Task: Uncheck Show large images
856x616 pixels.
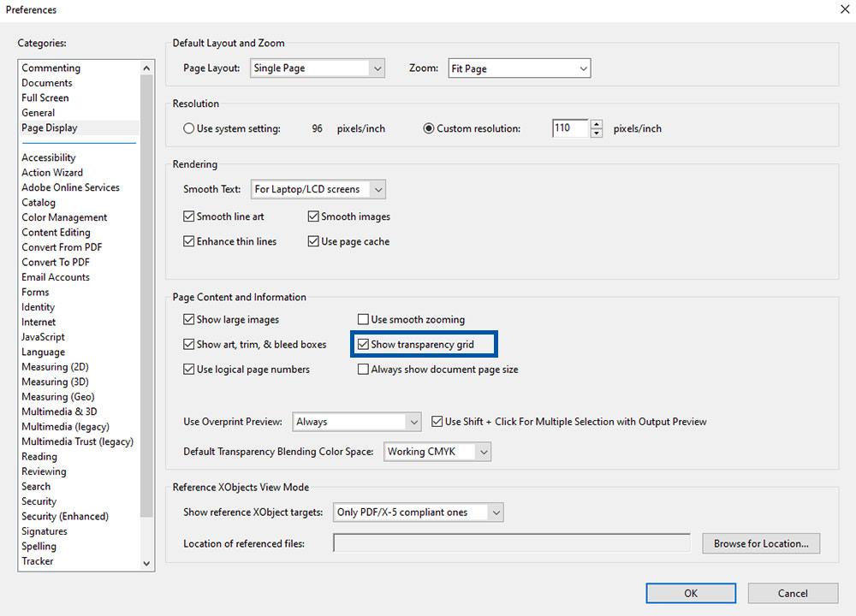Action: pyautogui.click(x=189, y=319)
